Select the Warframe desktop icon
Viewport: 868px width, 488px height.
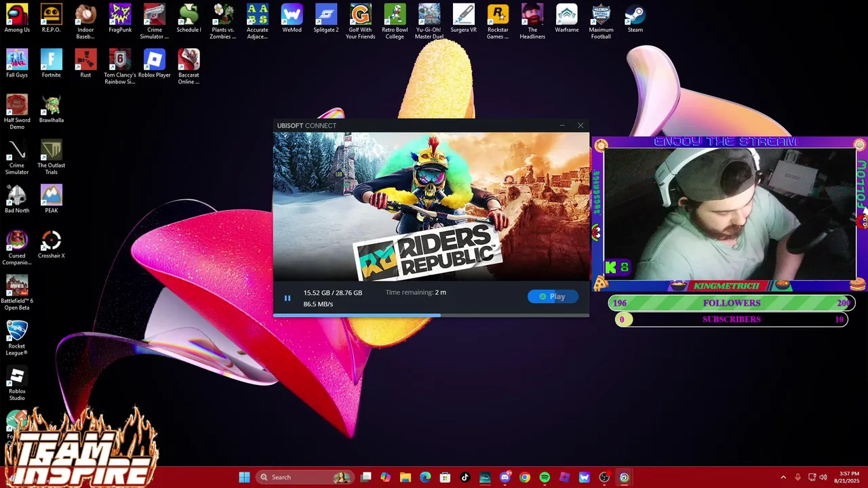pyautogui.click(x=567, y=18)
